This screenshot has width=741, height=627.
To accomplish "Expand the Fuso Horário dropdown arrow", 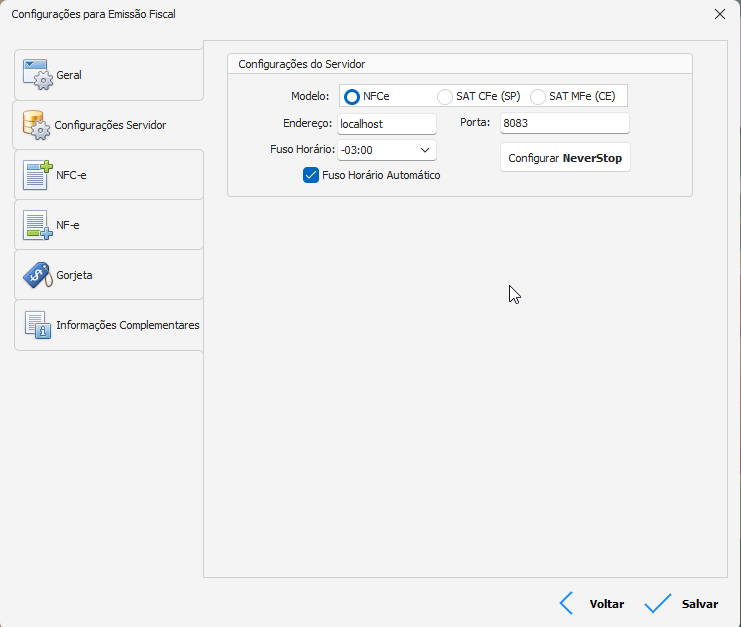I will 425,150.
